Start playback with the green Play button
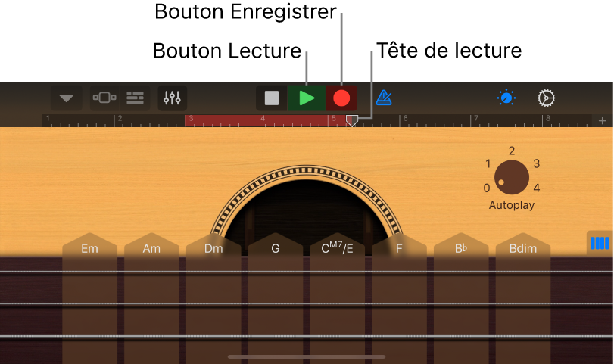Image resolution: width=614 pixels, height=364 pixels. pos(307,98)
